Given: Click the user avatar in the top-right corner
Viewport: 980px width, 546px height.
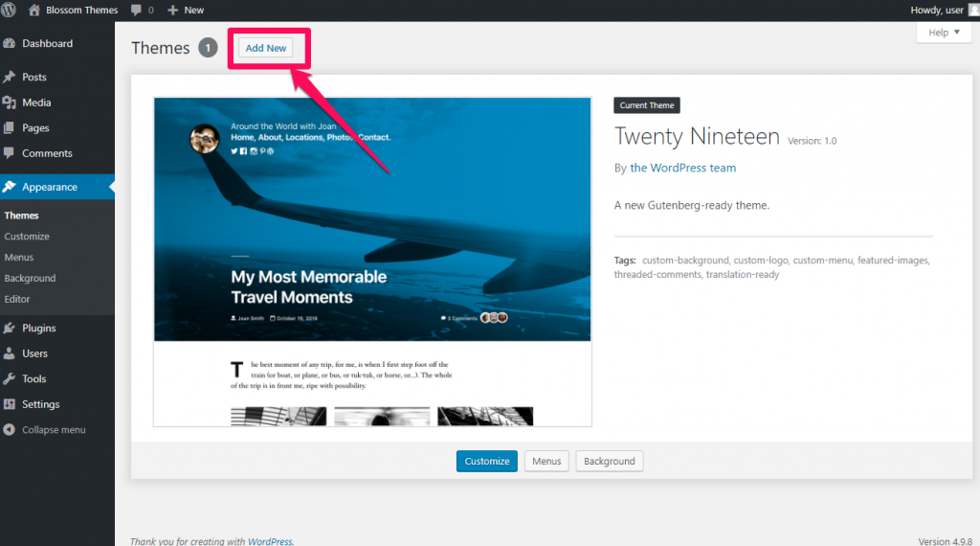Looking at the screenshot, I should [x=973, y=10].
